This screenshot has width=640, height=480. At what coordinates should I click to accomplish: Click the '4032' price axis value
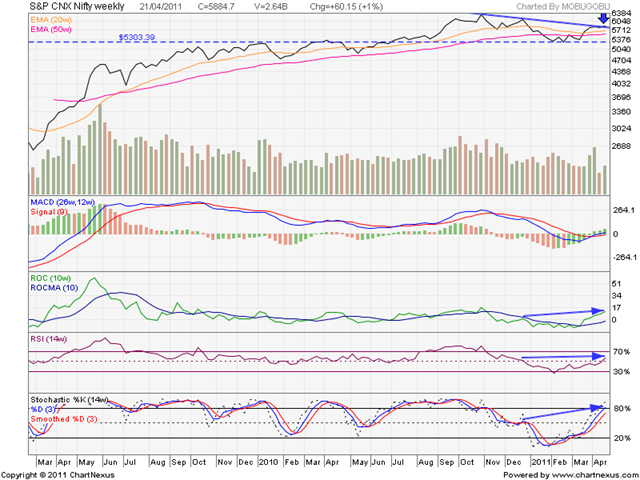tap(621, 84)
